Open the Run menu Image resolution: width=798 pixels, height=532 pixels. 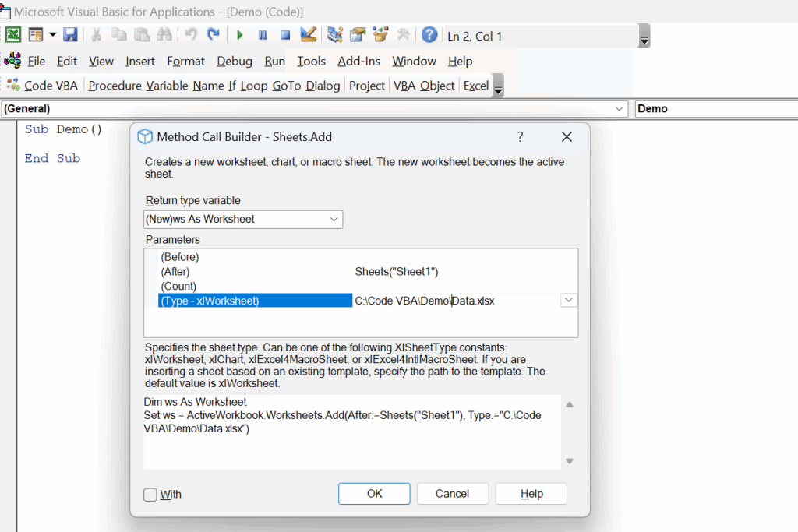coord(274,61)
